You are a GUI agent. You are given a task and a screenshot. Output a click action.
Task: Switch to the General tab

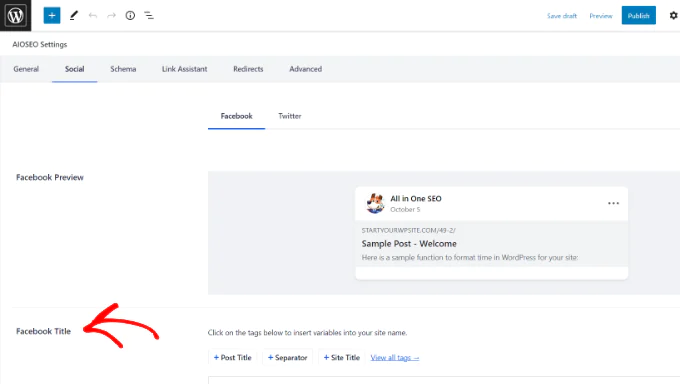click(x=26, y=69)
